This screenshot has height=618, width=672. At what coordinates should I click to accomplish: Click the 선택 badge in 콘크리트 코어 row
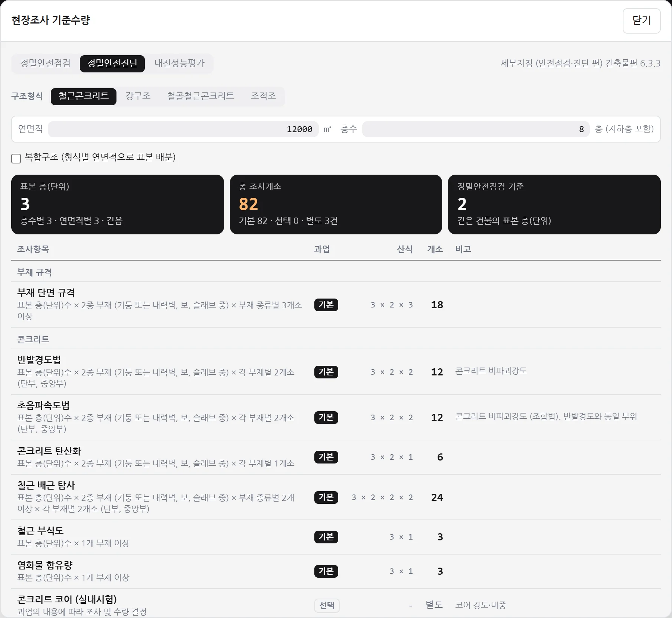(x=327, y=605)
